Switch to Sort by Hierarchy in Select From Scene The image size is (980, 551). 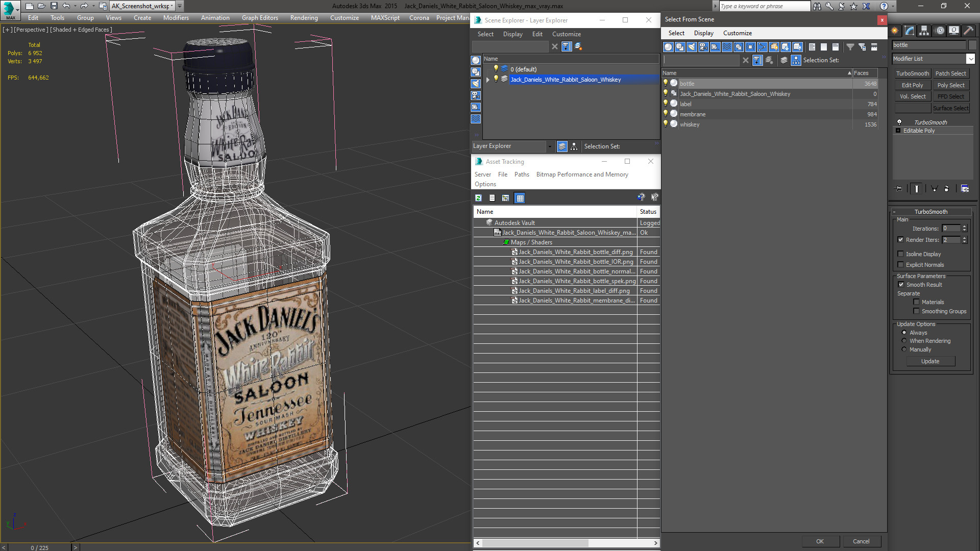[x=796, y=60]
